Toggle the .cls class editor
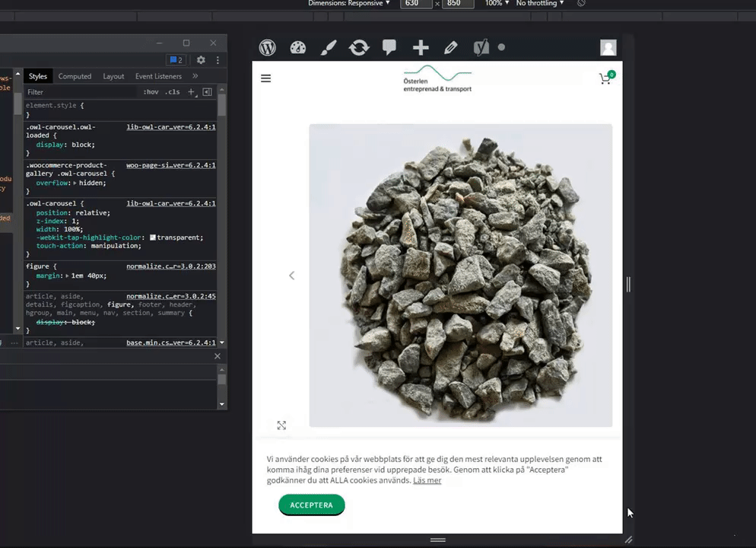This screenshot has height=548, width=756. click(x=173, y=92)
